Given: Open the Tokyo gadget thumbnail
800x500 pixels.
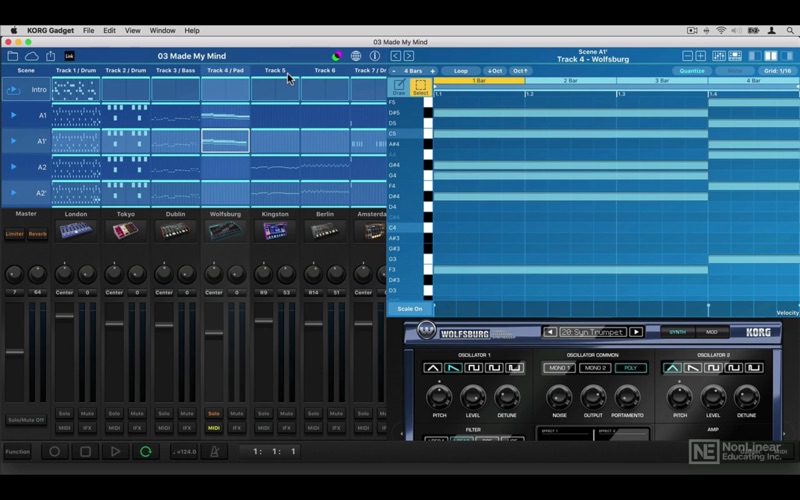Looking at the screenshot, I should click(x=126, y=231).
